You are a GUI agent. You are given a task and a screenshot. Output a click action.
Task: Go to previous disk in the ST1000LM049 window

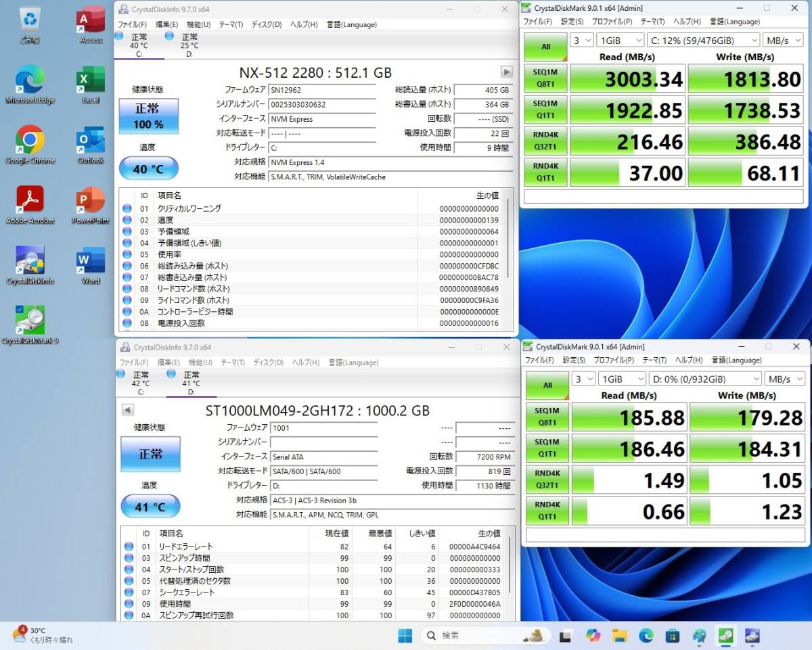(127, 410)
